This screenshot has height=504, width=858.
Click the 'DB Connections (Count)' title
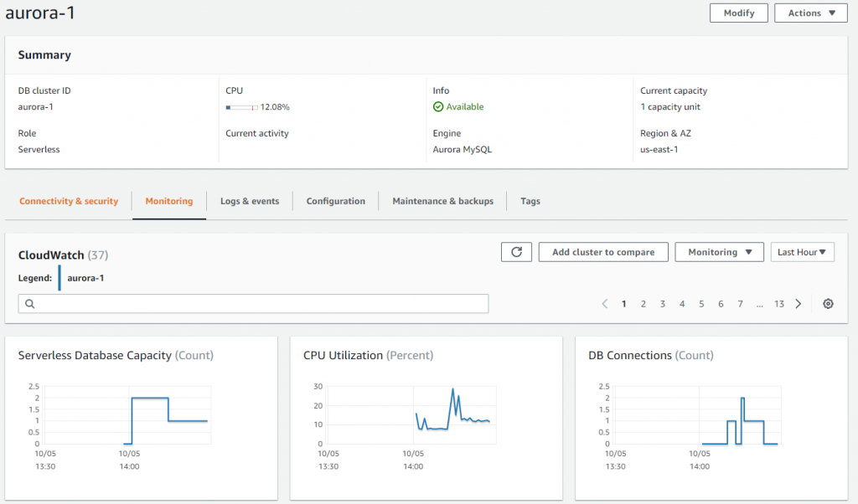click(650, 355)
